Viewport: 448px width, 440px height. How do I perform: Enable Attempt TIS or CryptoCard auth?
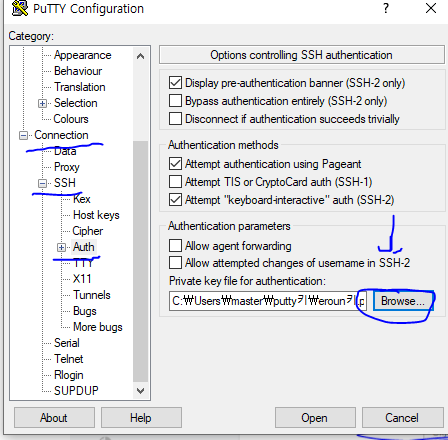coord(175,182)
